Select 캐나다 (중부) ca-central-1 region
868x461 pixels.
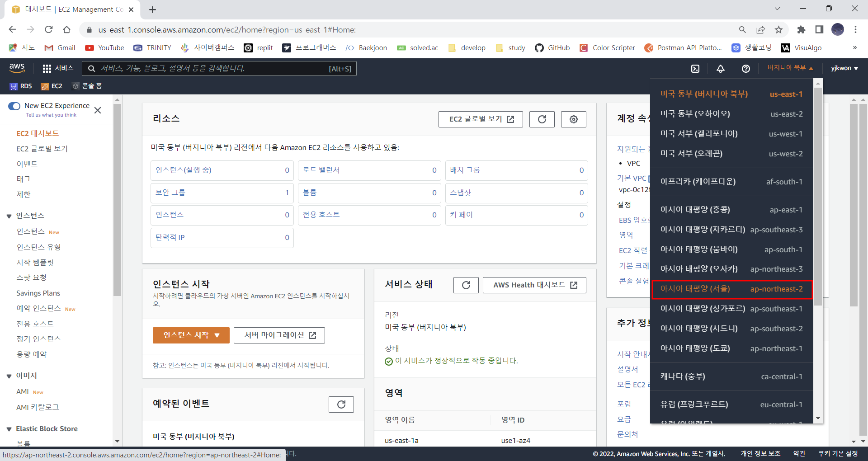(x=732, y=376)
